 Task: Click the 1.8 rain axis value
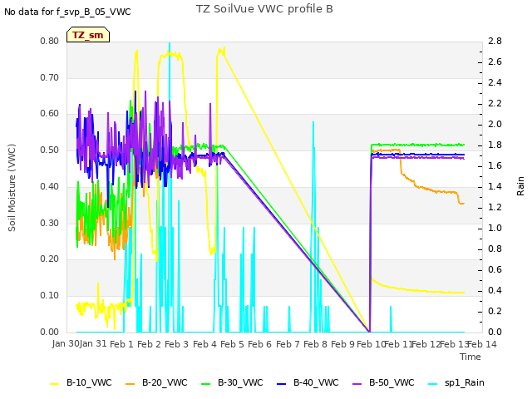pos(495,145)
